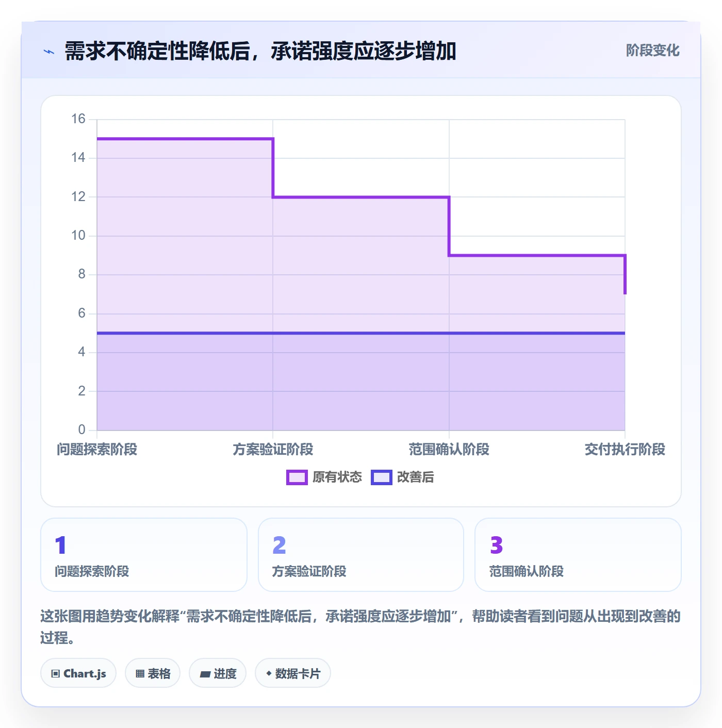Click the lightning icon beside the title

[49, 52]
